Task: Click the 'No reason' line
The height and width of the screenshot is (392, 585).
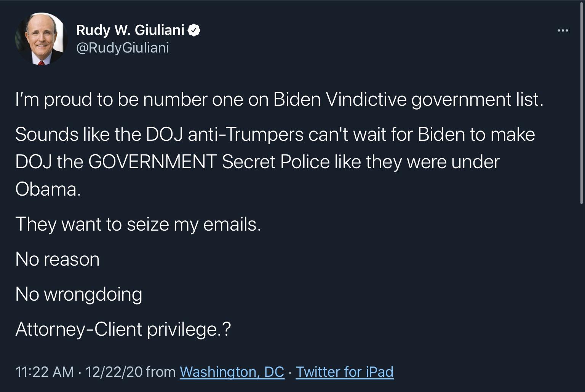Action: point(57,259)
